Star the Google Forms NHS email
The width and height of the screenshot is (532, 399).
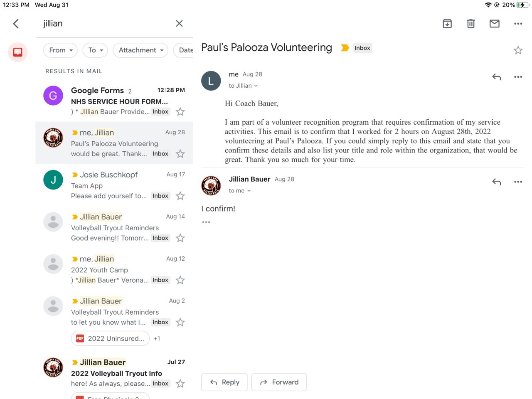point(180,112)
